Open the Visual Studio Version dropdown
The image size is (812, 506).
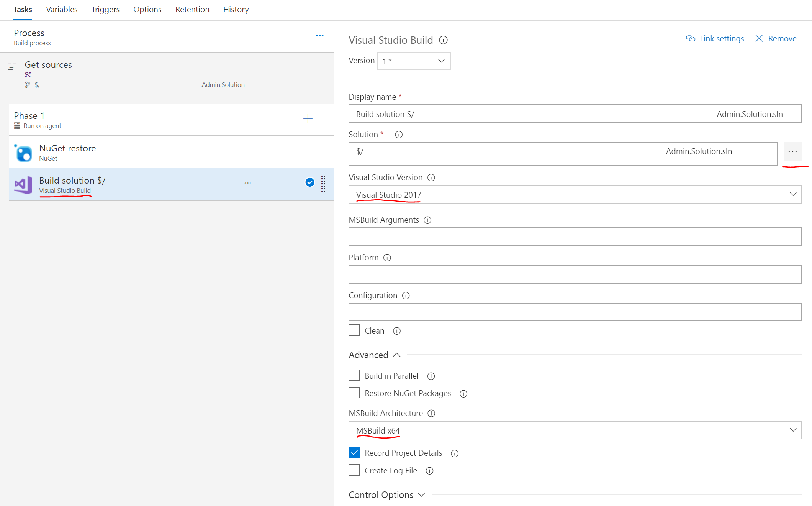pos(575,194)
